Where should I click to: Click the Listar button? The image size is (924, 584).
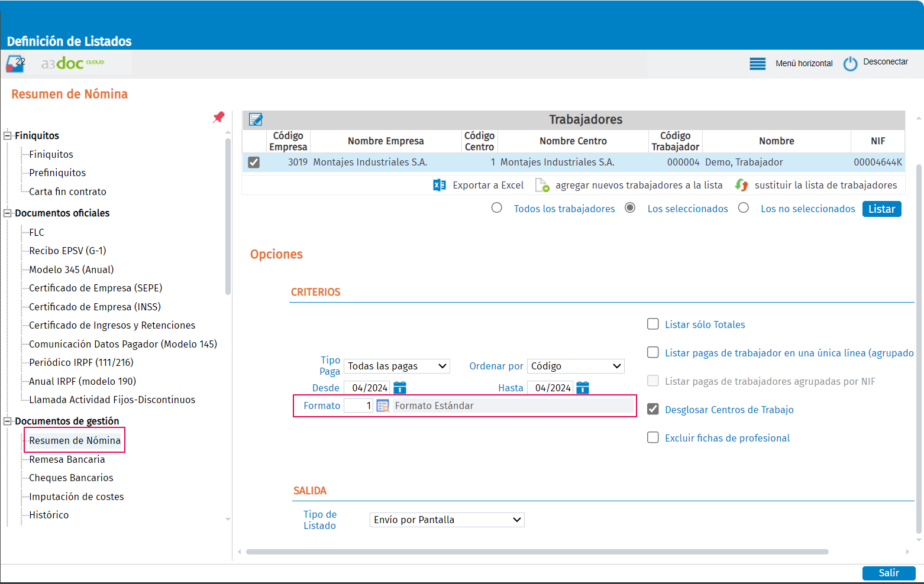point(881,209)
